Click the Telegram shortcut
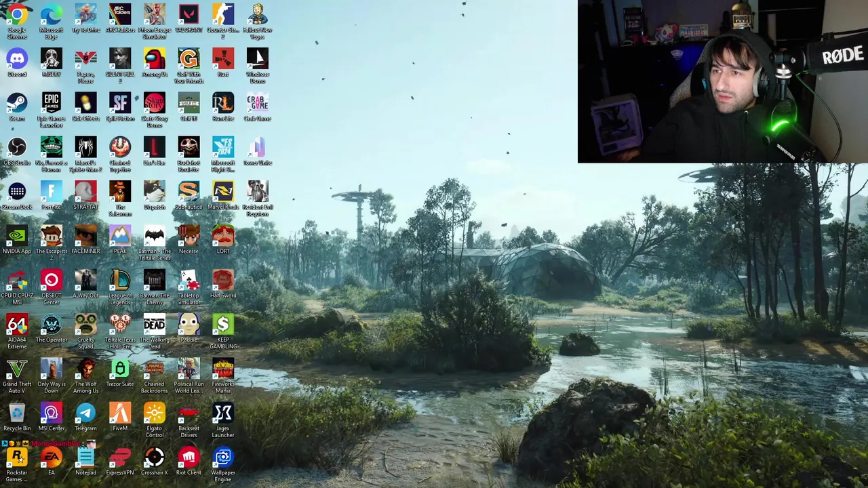 coord(85,413)
